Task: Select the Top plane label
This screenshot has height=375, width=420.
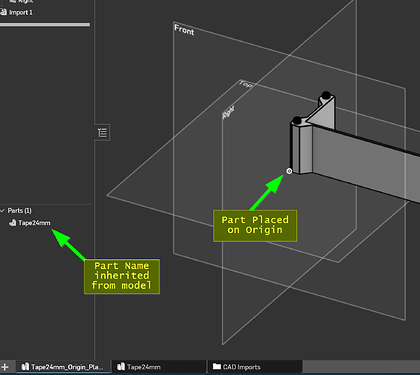Action: (246, 84)
